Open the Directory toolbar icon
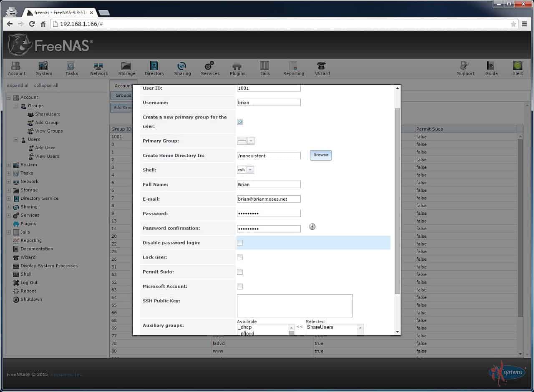 (x=154, y=68)
